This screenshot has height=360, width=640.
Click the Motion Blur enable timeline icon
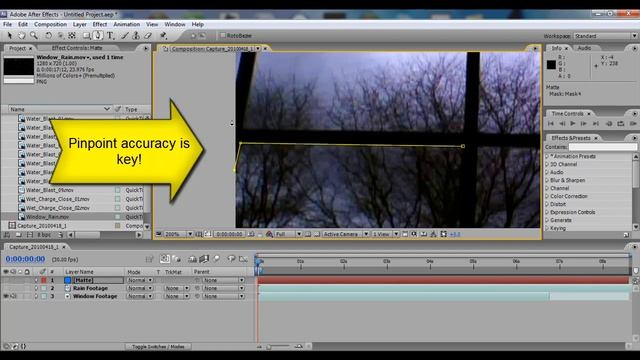pos(216,259)
